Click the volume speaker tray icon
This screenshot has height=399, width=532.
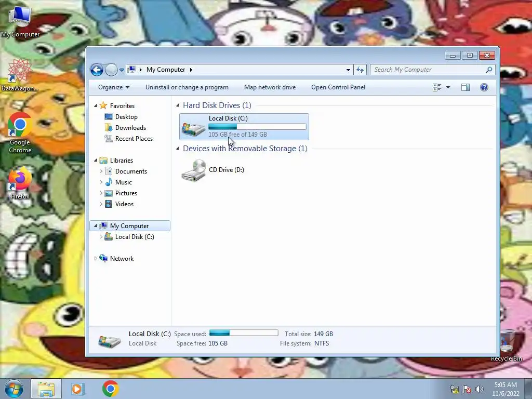479,389
